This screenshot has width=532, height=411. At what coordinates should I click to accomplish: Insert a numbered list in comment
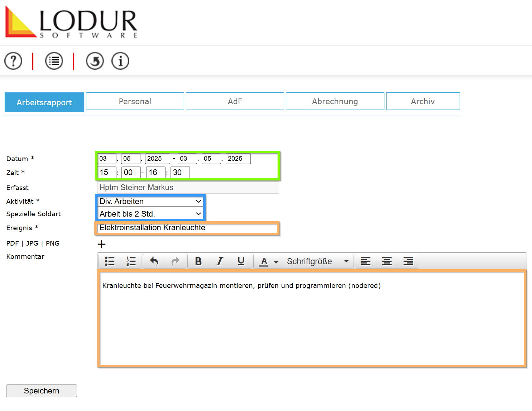click(x=131, y=261)
